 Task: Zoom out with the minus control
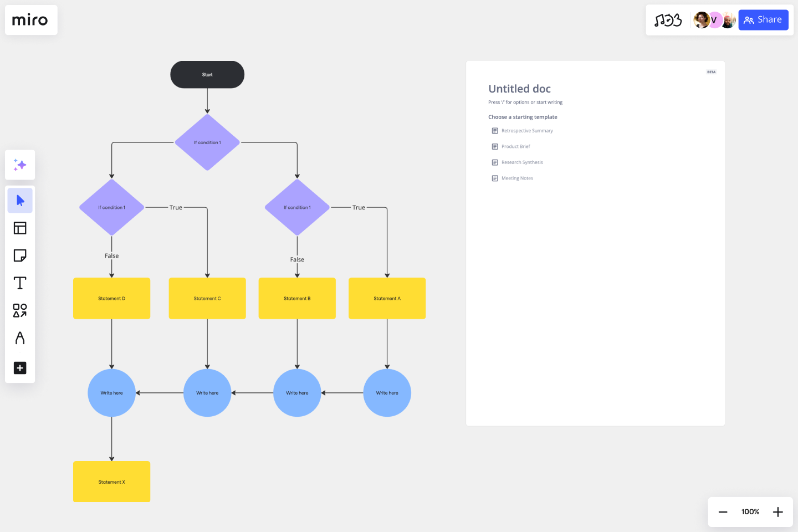click(x=723, y=511)
